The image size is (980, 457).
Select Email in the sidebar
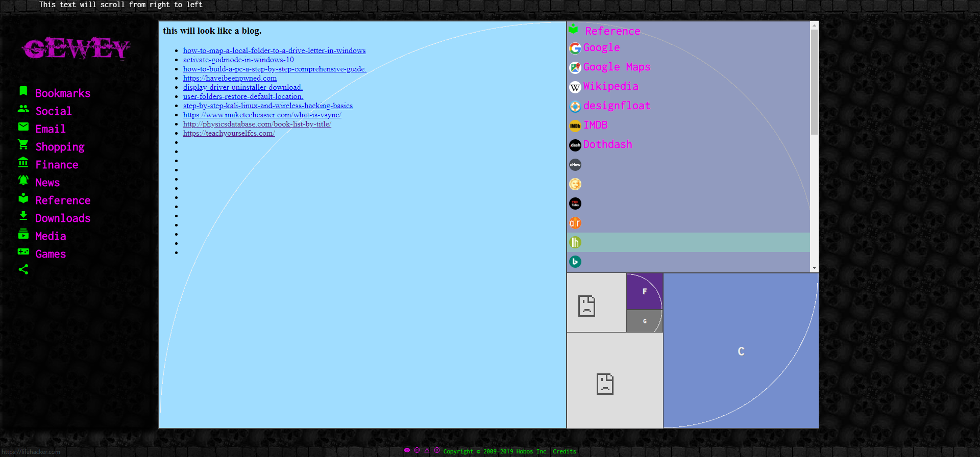[x=51, y=129]
